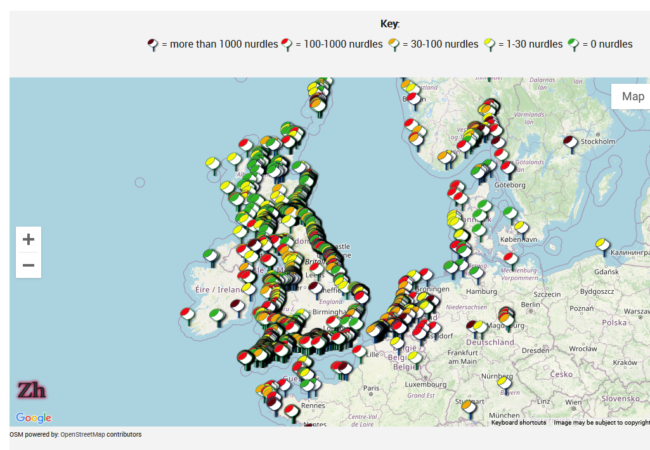This screenshot has height=450, width=650.
Task: Click the zoom in plus button
Action: (28, 239)
